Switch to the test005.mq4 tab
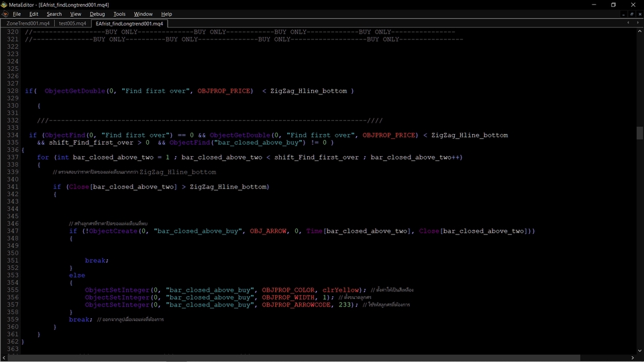This screenshot has height=362, width=644. coord(72,23)
